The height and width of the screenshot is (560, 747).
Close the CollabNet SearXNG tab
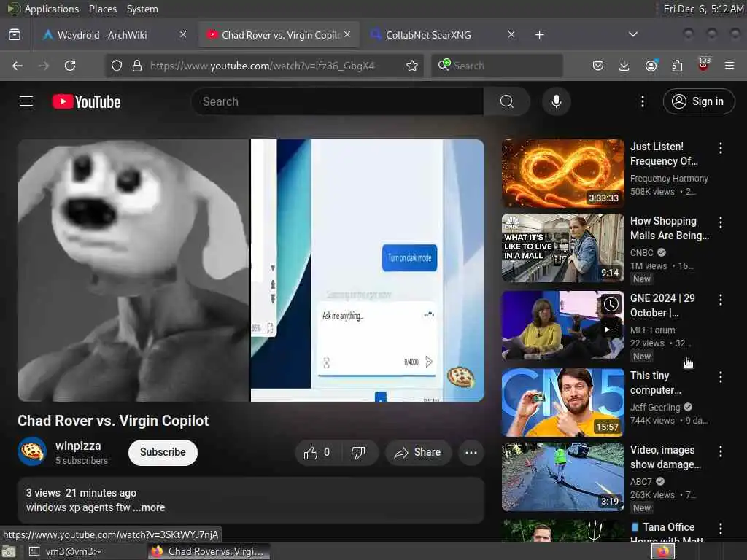(x=511, y=35)
